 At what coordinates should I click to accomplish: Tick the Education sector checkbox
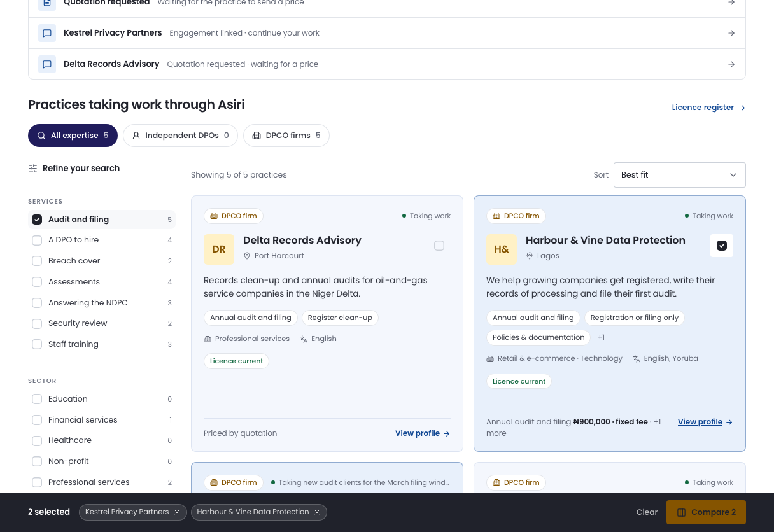click(37, 399)
